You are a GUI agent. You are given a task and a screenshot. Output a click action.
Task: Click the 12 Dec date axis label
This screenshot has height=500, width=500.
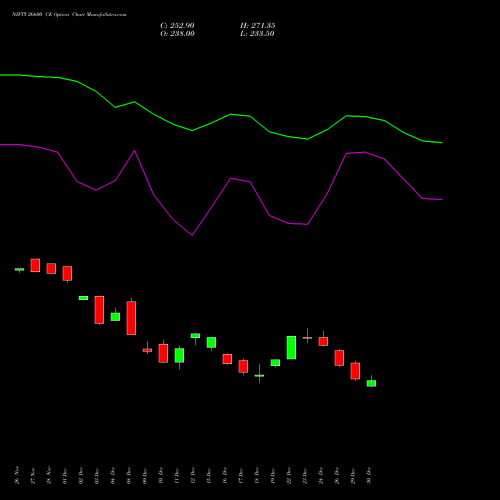[x=193, y=476]
